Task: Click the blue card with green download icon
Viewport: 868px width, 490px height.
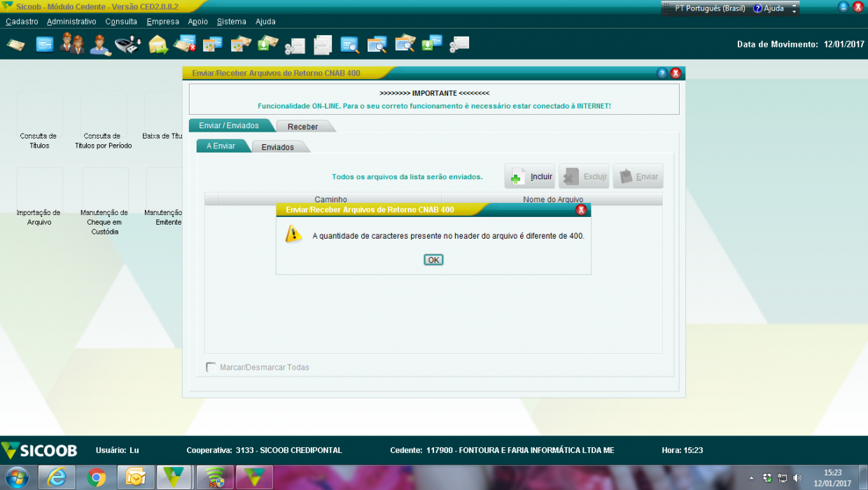Action: point(432,44)
